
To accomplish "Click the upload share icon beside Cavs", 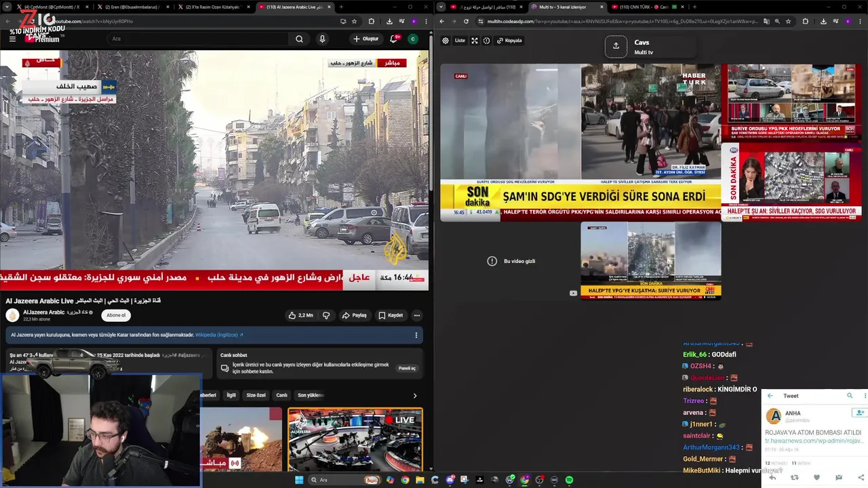I will pos(616,46).
